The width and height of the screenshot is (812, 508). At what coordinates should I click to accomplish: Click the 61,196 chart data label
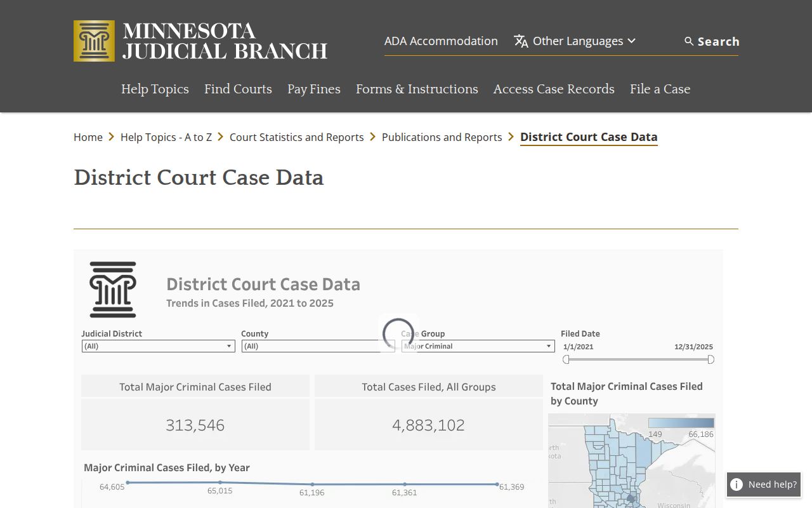click(x=312, y=493)
